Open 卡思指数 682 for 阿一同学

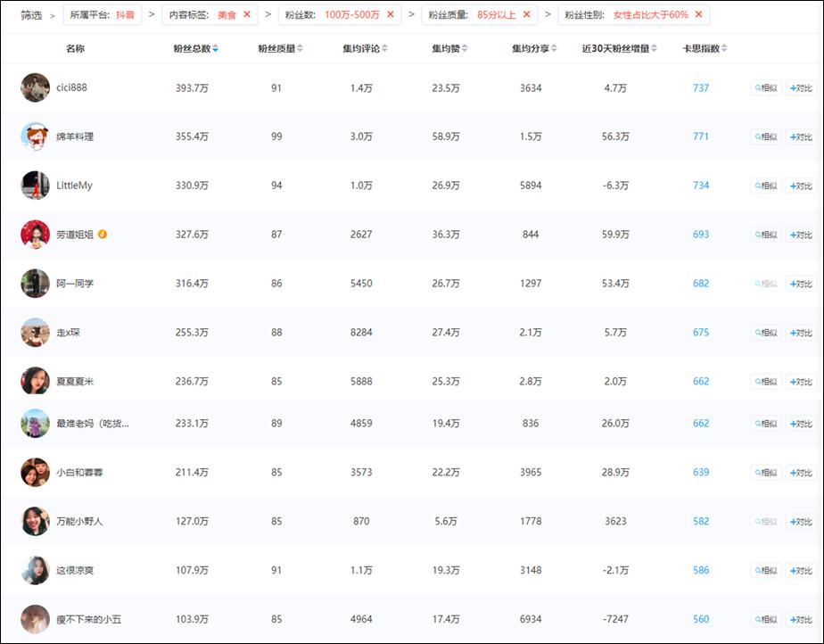click(701, 284)
